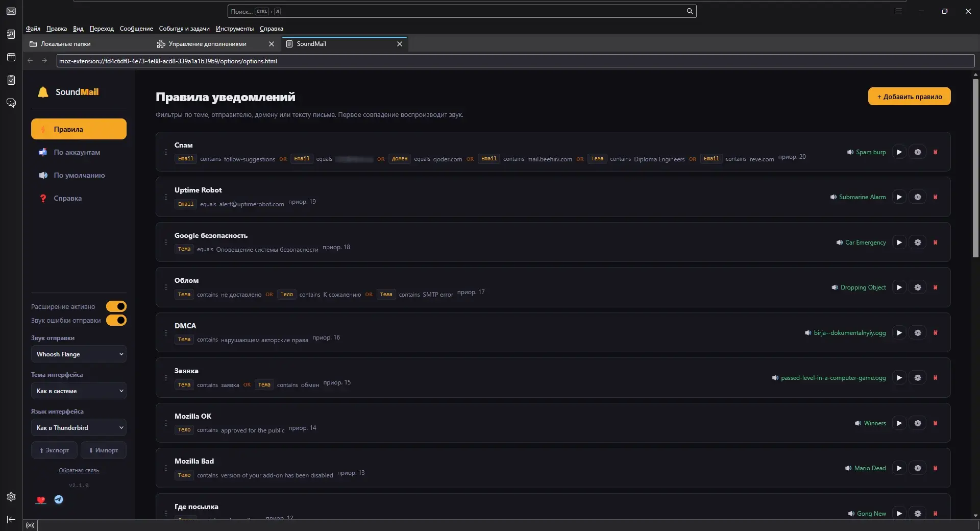Delete the Uptime Robot rule
Image resolution: width=980 pixels, height=531 pixels.
pyautogui.click(x=935, y=197)
